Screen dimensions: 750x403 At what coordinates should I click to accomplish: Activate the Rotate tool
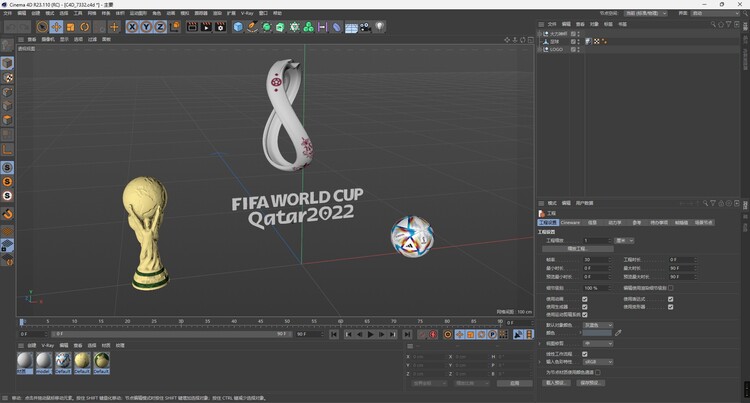pyautogui.click(x=85, y=27)
